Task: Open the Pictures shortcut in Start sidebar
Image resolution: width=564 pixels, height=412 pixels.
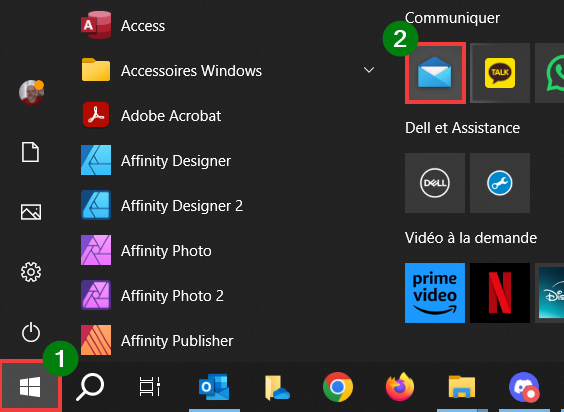Action: 31,212
